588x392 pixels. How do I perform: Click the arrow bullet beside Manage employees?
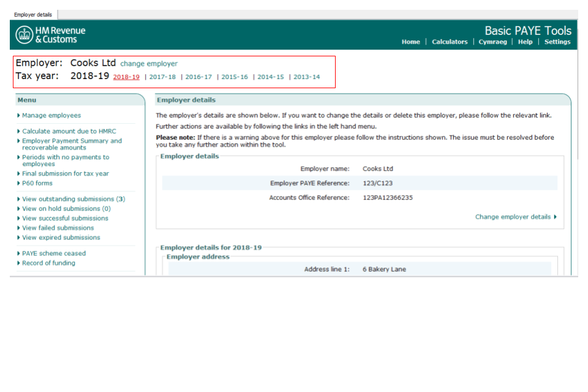18,116
